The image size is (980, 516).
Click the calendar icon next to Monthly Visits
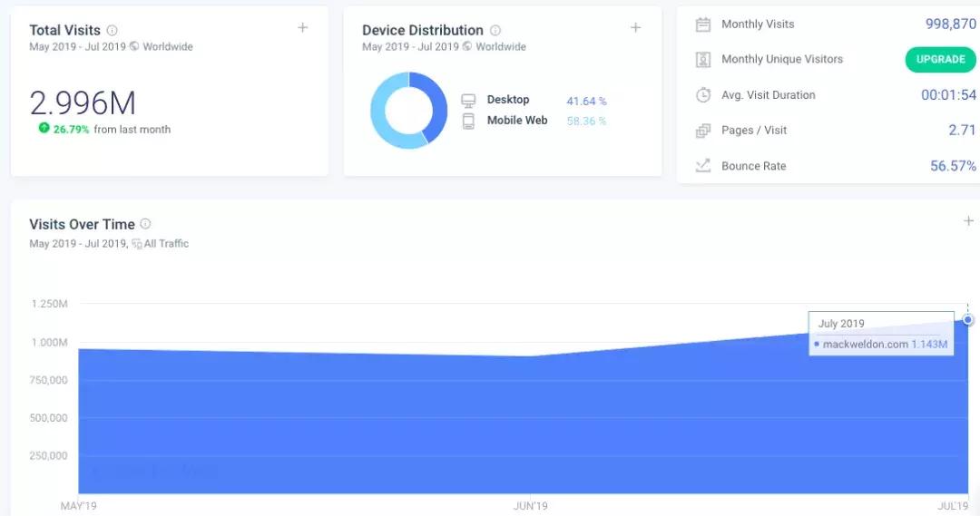(x=703, y=24)
